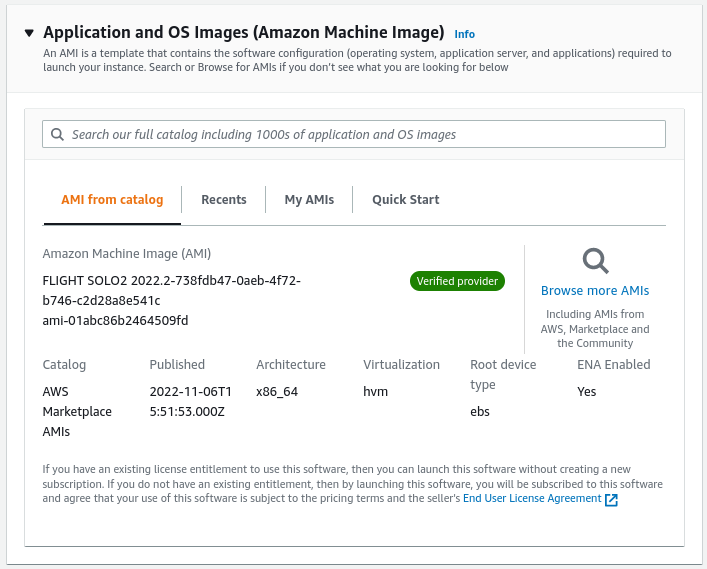Click the large Browse AMIs magnifier icon
The image size is (707, 569).
(596, 261)
